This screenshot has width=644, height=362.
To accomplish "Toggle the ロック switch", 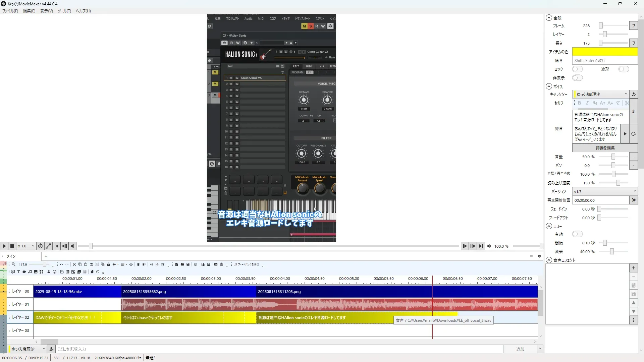I will pyautogui.click(x=577, y=69).
